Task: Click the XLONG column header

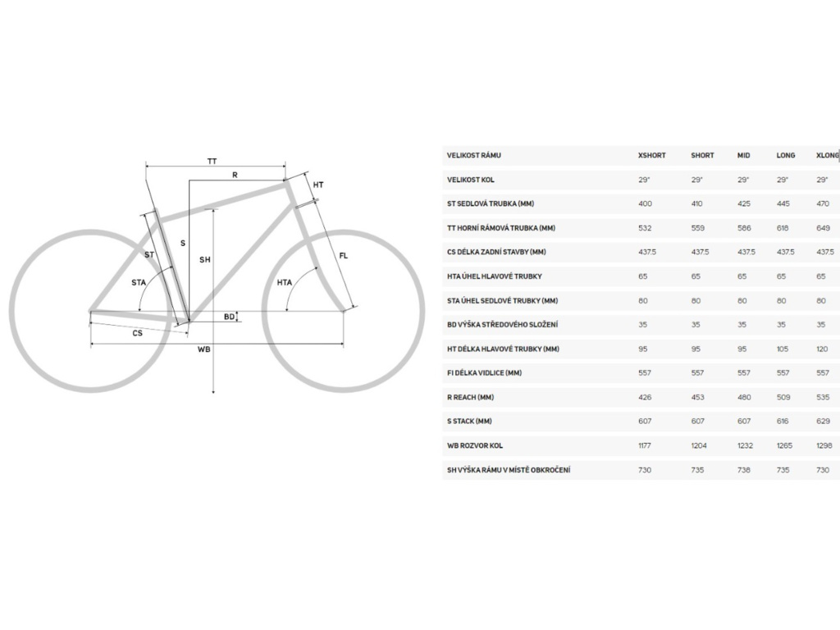Action: tap(826, 155)
